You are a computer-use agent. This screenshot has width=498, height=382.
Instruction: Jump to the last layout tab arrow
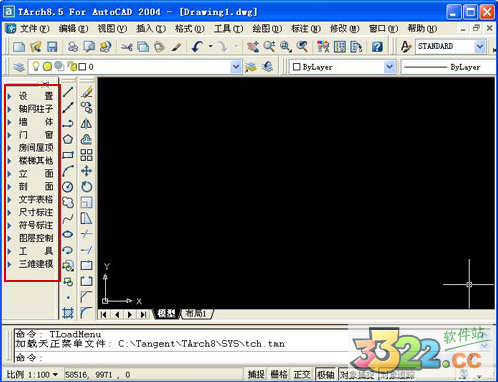point(144,314)
